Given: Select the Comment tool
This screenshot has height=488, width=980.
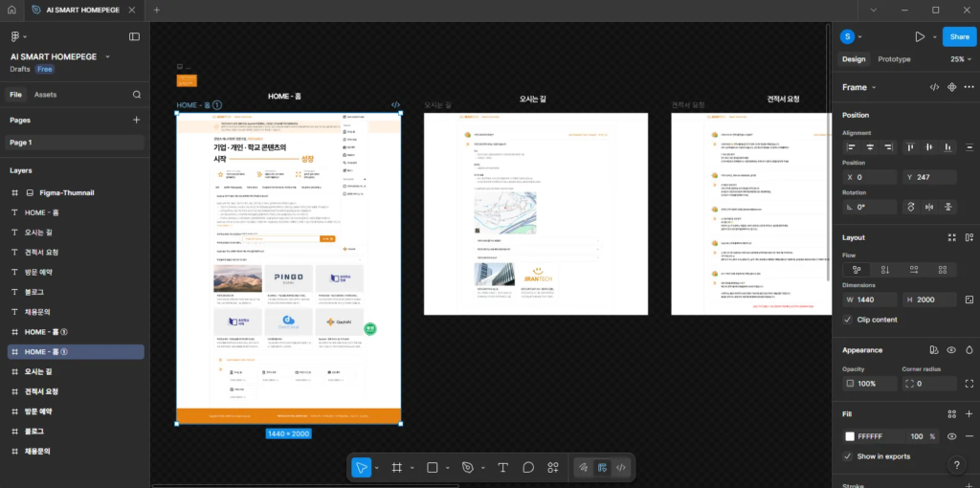Looking at the screenshot, I should pos(527,467).
